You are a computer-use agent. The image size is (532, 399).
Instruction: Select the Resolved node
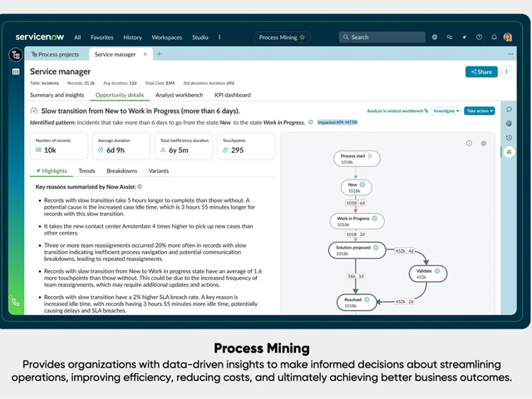[357, 303]
